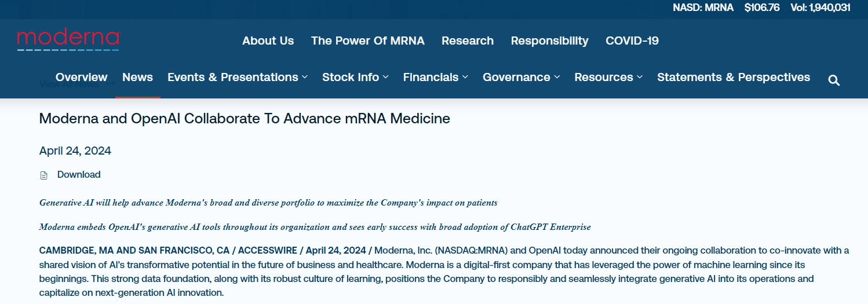Click the press release headline title
The image size is (868, 304).
[244, 119]
